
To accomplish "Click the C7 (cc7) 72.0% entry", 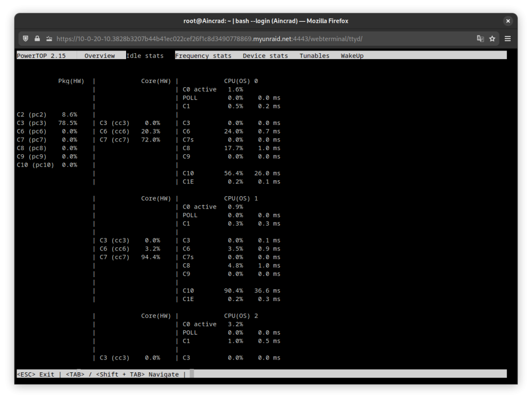I will click(130, 140).
